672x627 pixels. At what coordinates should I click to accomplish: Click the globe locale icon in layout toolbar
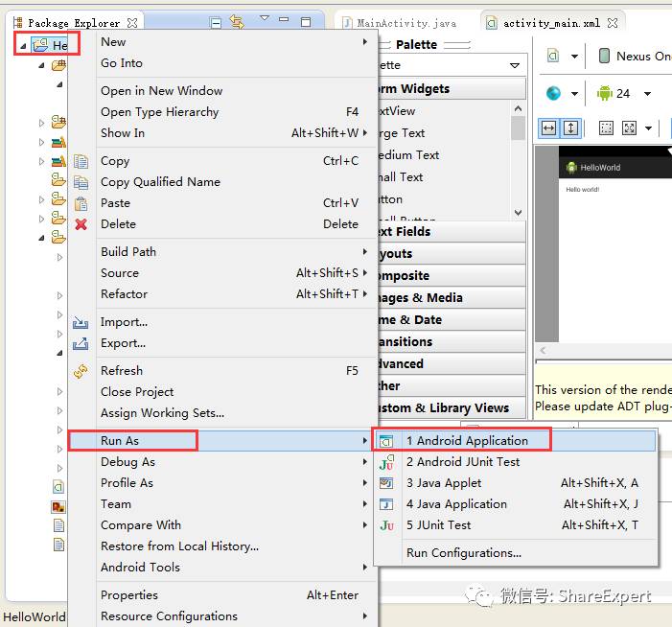pos(553,93)
